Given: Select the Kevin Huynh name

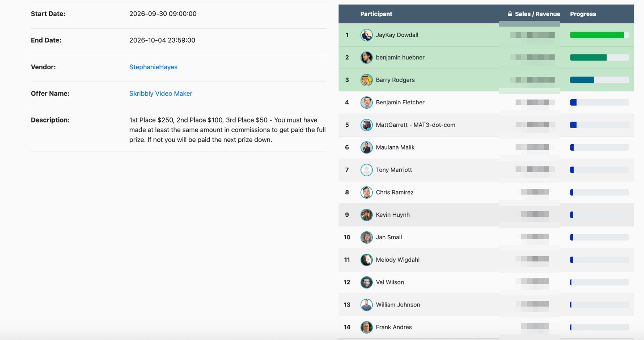Looking at the screenshot, I should point(393,215).
